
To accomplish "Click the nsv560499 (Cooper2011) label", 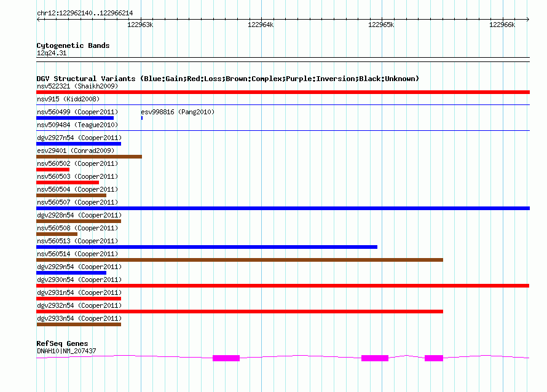I will pos(77,112).
